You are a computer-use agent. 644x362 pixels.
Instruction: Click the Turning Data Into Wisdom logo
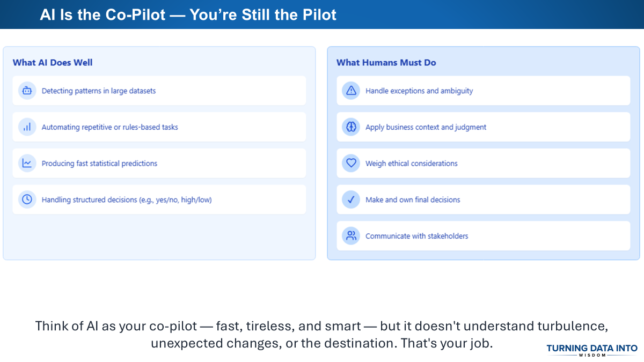click(592, 350)
